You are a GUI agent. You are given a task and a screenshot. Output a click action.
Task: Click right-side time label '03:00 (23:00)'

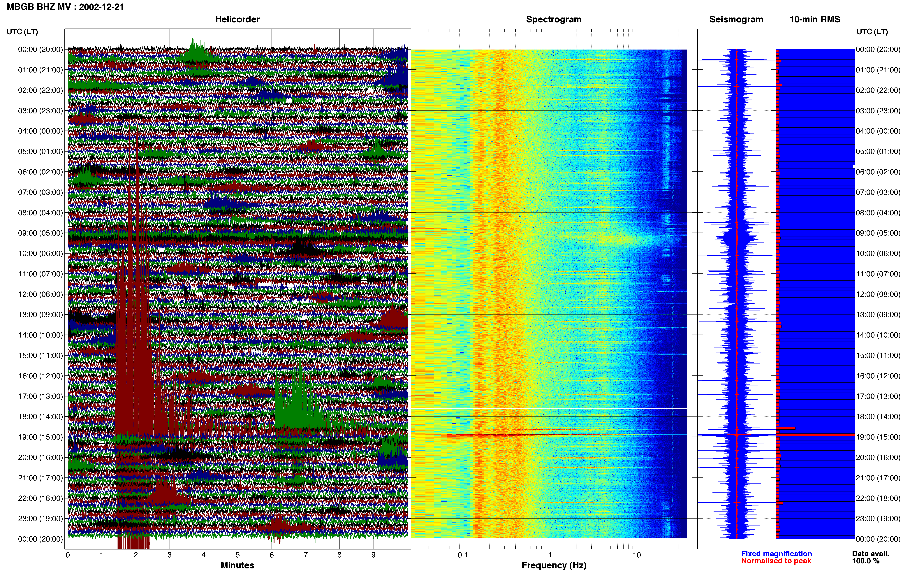(878, 111)
